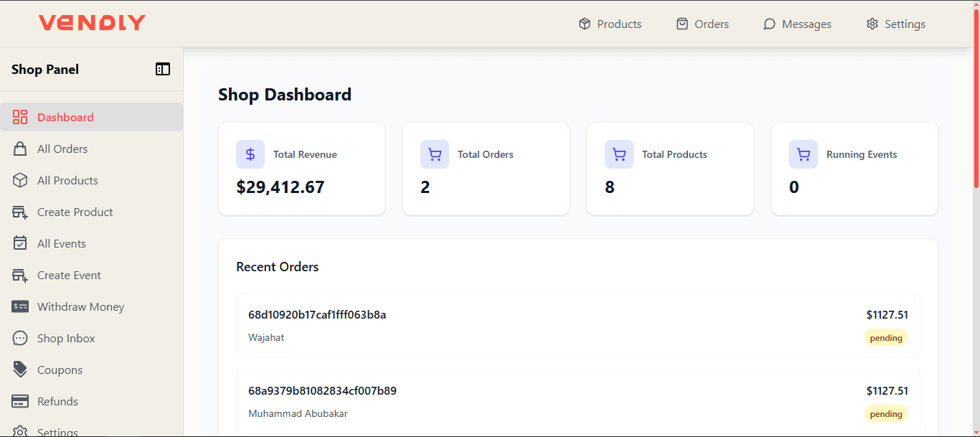
Task: Switch to Orders in the top navigation
Action: (x=702, y=24)
